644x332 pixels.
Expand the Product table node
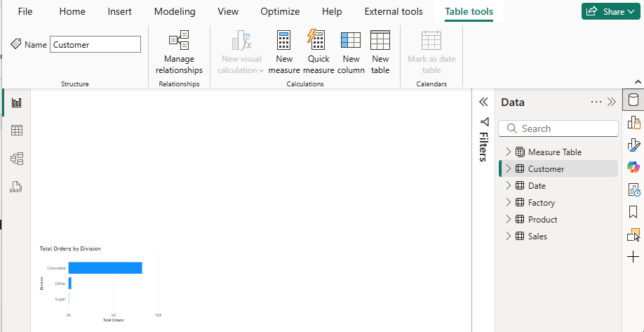click(509, 220)
